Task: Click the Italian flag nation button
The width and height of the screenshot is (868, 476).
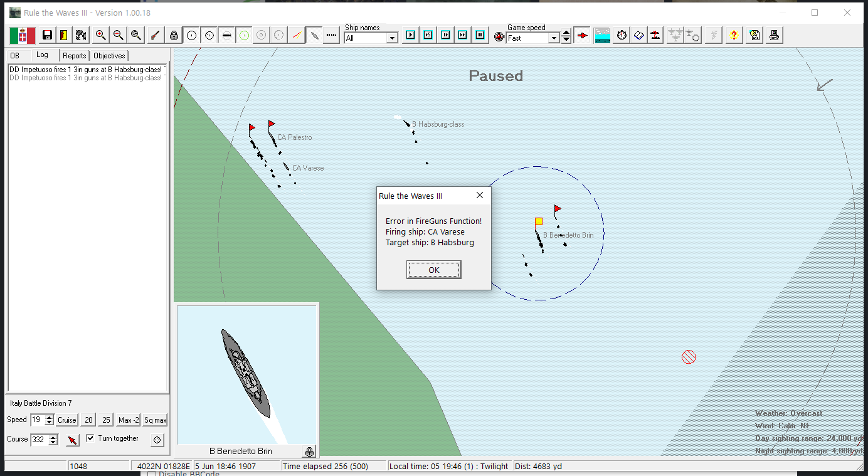Action: (x=23, y=36)
